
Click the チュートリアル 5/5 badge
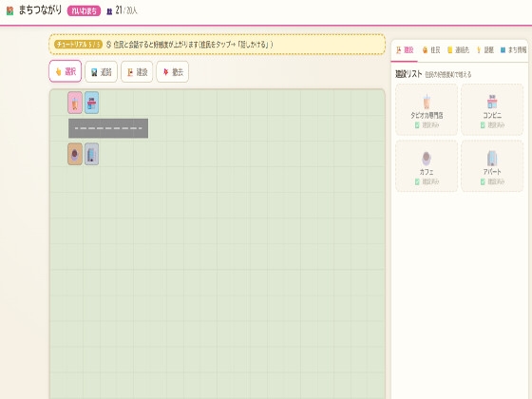click(78, 45)
